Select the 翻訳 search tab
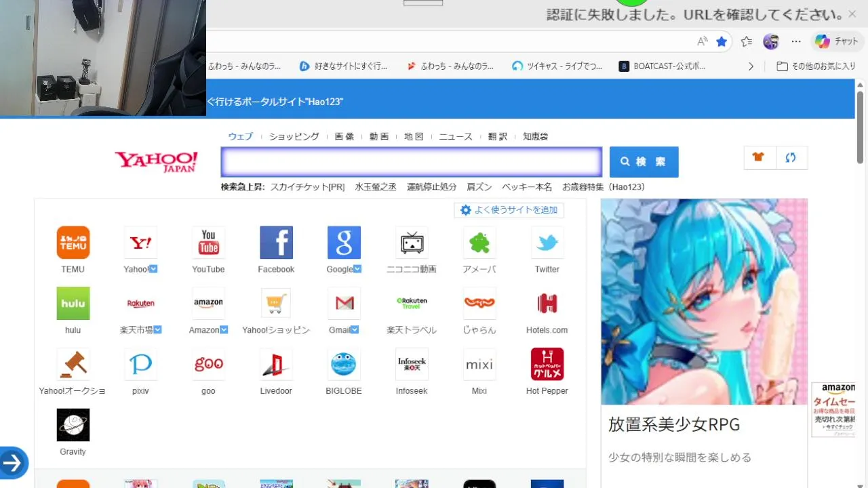 click(498, 136)
